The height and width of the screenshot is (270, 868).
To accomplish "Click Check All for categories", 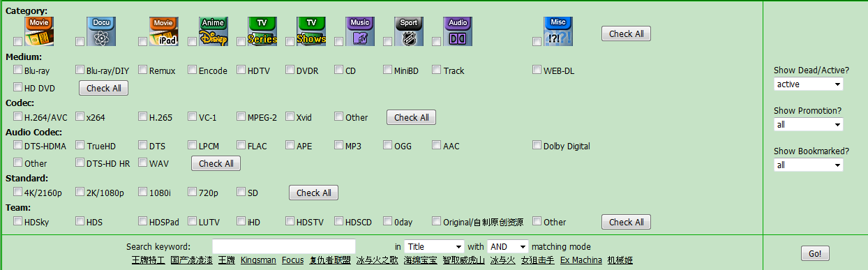I will pyautogui.click(x=626, y=33).
